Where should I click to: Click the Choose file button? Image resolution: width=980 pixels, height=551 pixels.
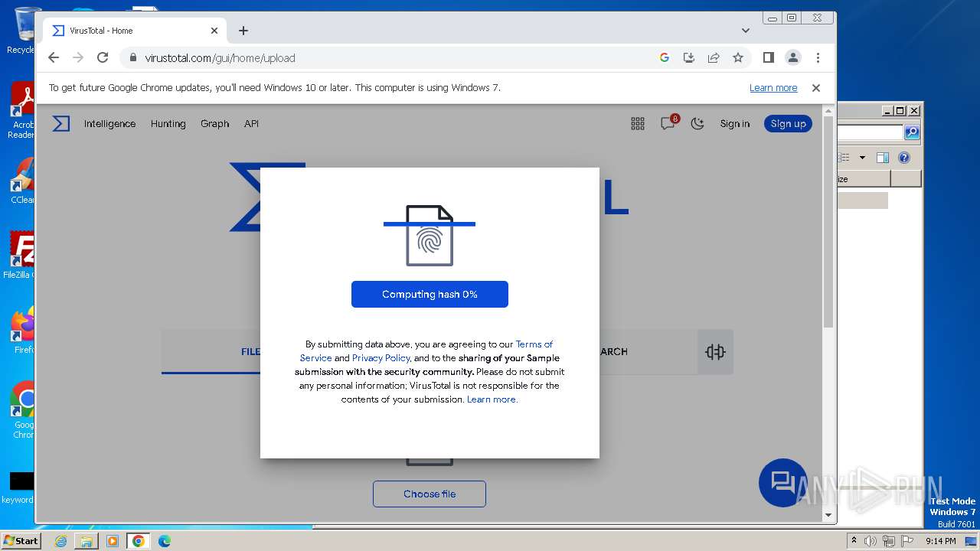click(430, 494)
